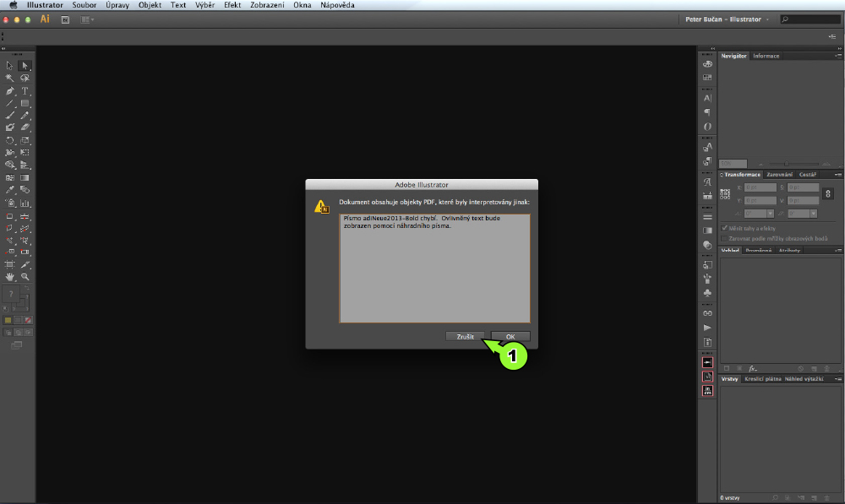Open the OpenType panel icon

(707, 127)
